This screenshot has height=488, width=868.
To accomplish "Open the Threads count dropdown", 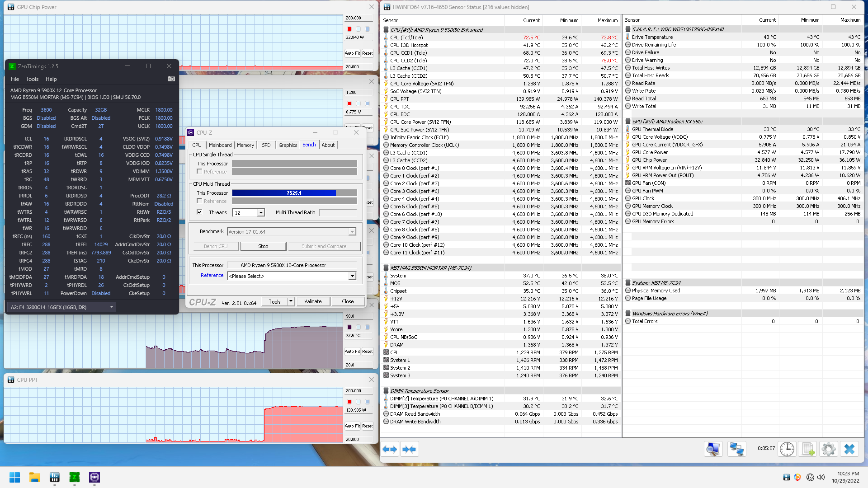I will 261,212.
